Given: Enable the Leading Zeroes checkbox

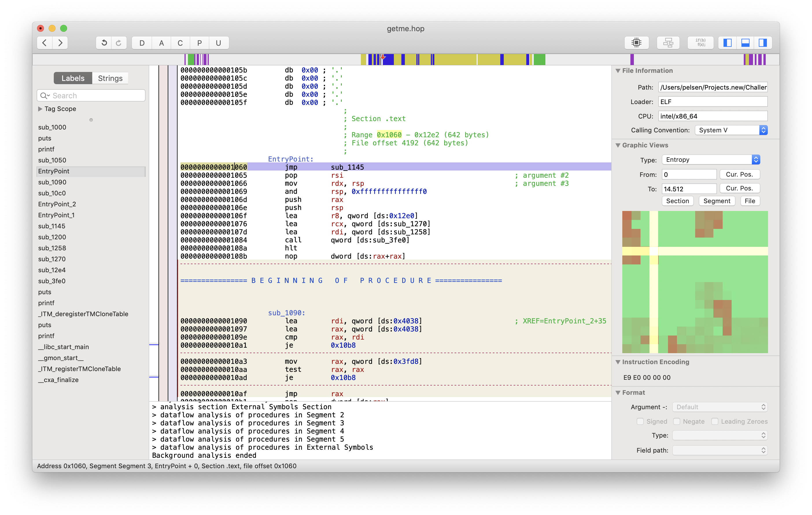Looking at the screenshot, I should click(715, 421).
